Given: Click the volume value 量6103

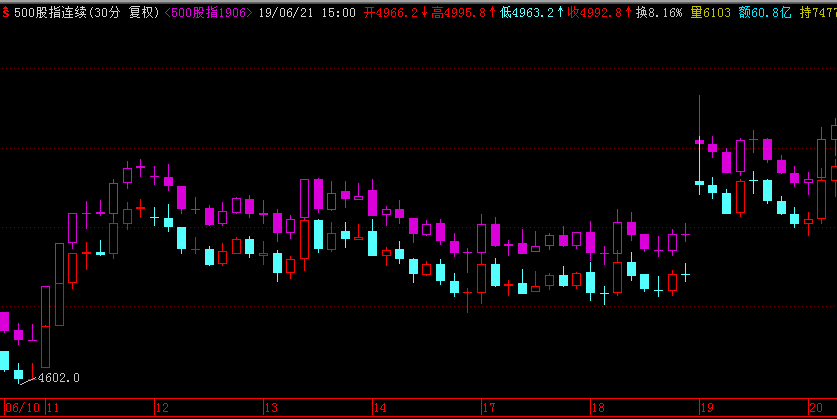Looking at the screenshot, I should point(710,13).
